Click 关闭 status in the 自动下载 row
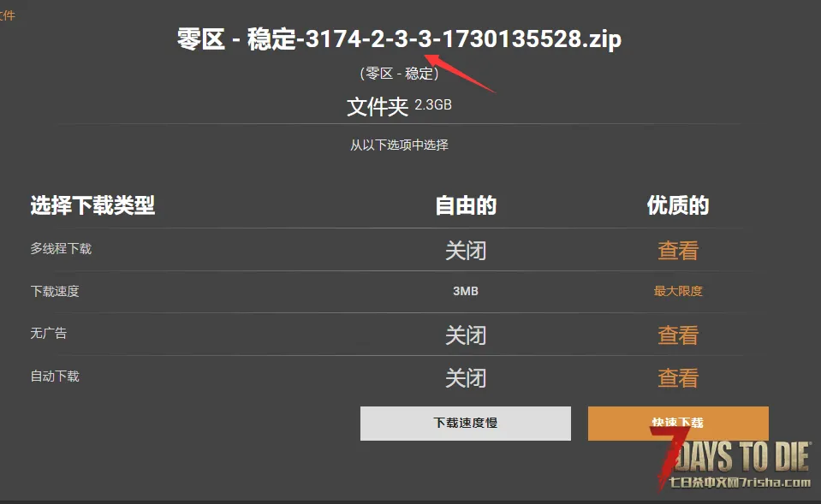This screenshot has height=504, width=821. point(466,378)
